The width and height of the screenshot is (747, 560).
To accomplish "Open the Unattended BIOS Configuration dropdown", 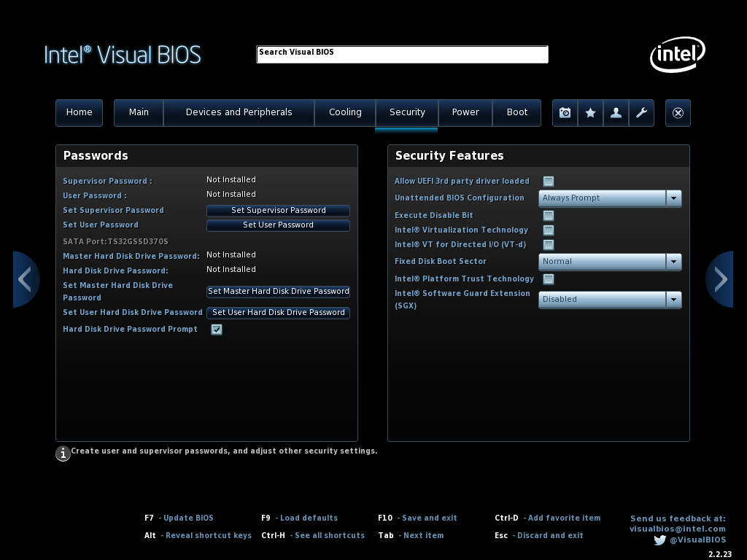I will [x=610, y=198].
